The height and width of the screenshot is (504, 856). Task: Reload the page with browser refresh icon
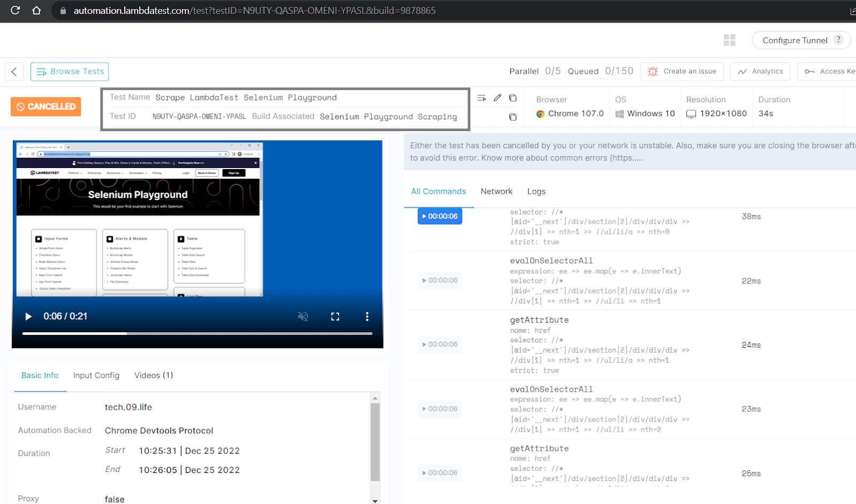[15, 10]
